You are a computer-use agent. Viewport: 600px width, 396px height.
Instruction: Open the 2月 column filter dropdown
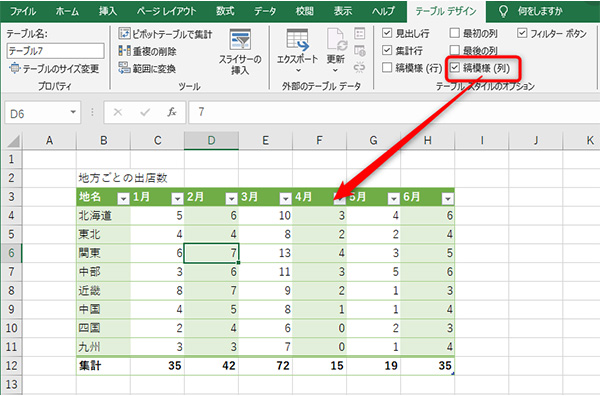tap(231, 199)
